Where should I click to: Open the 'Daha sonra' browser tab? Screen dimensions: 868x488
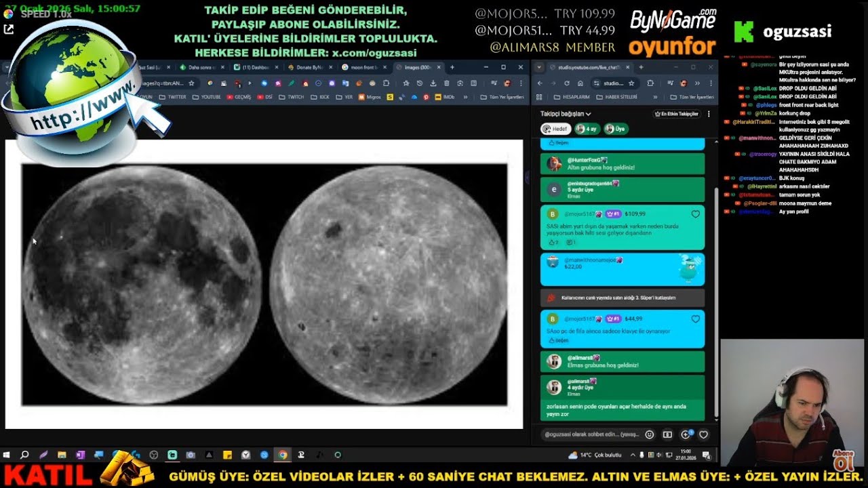click(201, 67)
